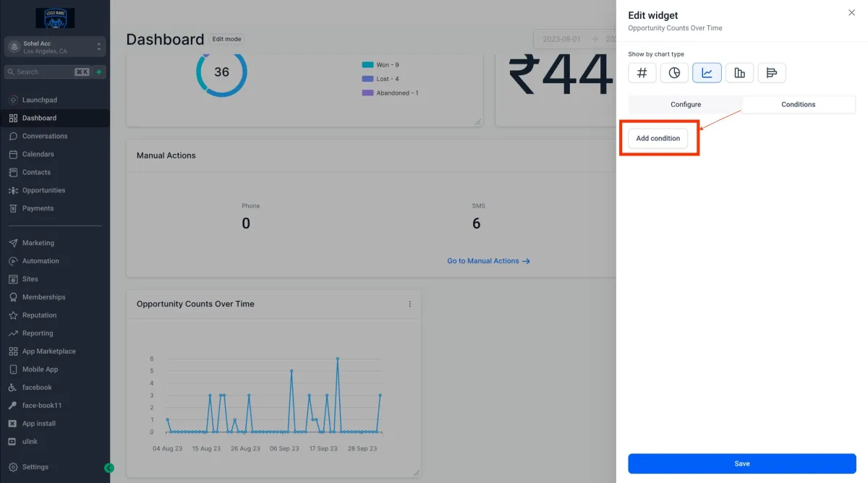Image resolution: width=868 pixels, height=483 pixels.
Task: Click the Edit mode badge
Action: point(227,39)
